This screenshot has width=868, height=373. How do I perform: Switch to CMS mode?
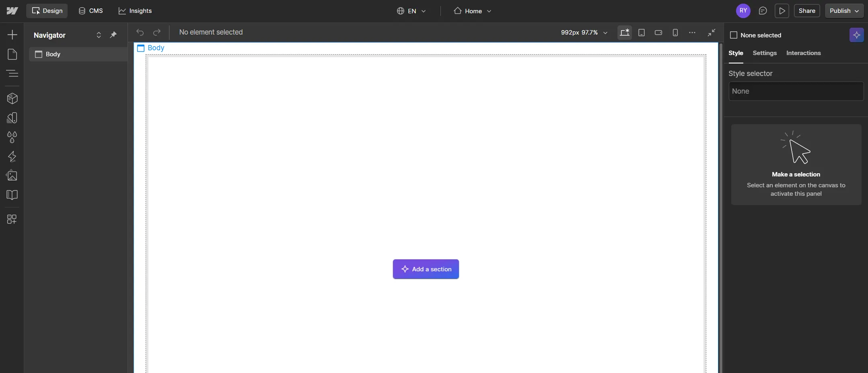click(x=91, y=11)
